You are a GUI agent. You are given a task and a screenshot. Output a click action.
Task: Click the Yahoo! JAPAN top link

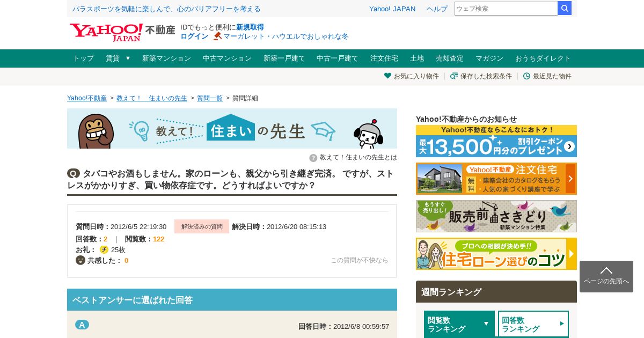coord(392,9)
